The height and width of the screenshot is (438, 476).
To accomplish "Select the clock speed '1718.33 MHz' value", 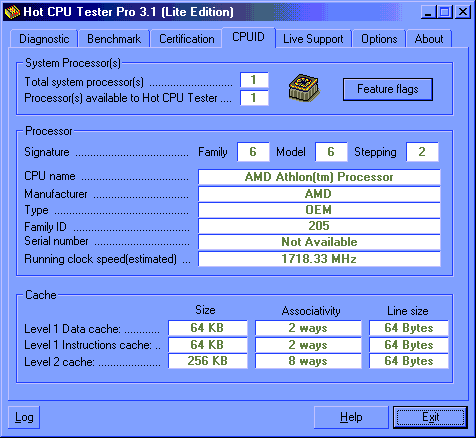I will pyautogui.click(x=319, y=259).
